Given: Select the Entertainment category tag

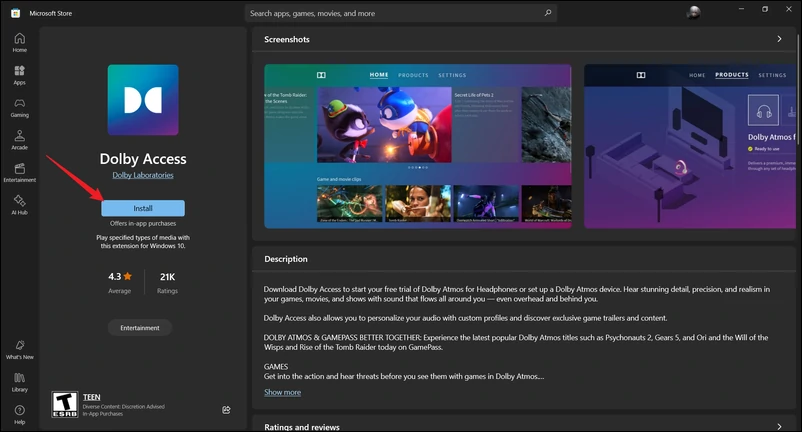Looking at the screenshot, I should (x=140, y=328).
